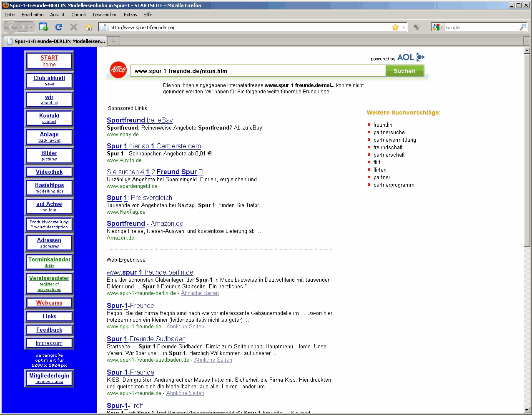
Task: Click the Webcams sidebar button
Action: click(49, 303)
